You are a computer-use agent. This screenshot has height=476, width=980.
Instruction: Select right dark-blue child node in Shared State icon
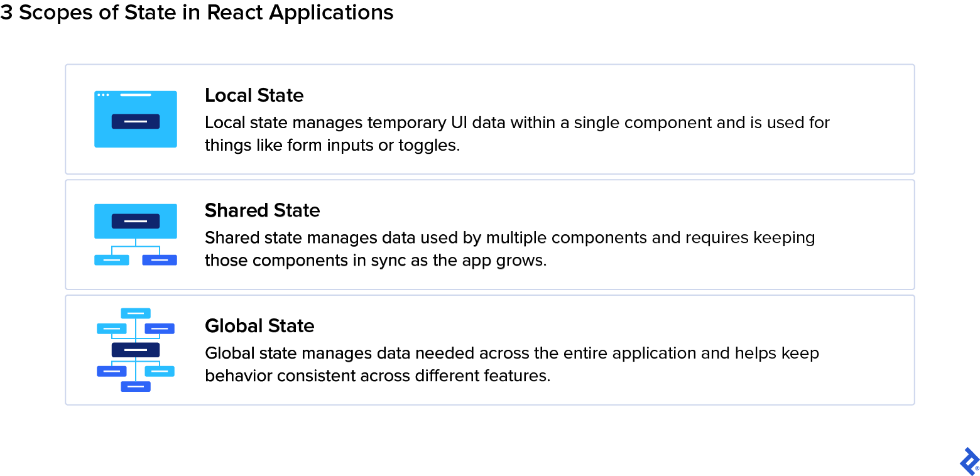pos(160,260)
